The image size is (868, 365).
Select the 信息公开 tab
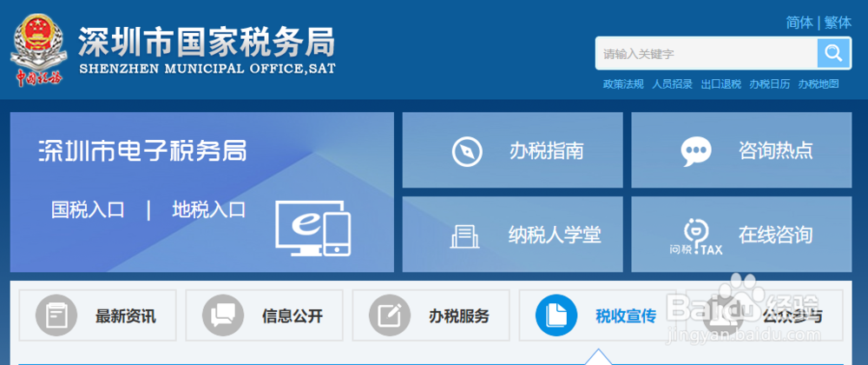click(264, 315)
